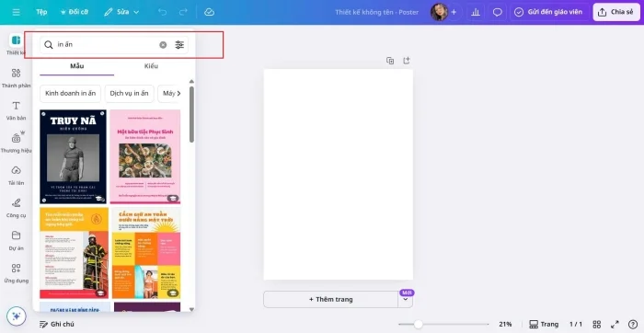Open the analytics bar chart icon
Image resolution: width=644 pixels, height=333 pixels.
(x=476, y=12)
